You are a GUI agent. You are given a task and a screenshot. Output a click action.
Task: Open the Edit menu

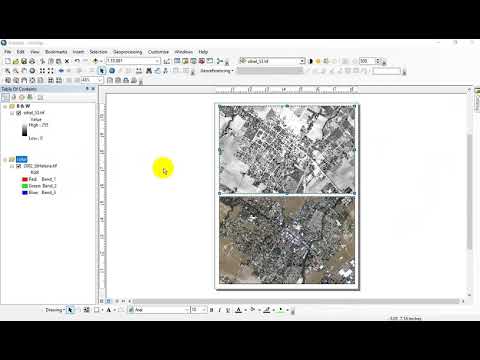(x=21, y=52)
